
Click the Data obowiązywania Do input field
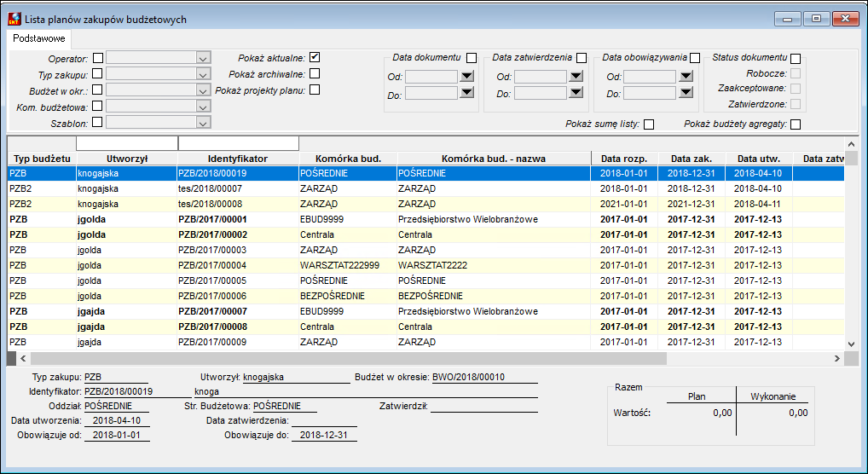pos(650,92)
